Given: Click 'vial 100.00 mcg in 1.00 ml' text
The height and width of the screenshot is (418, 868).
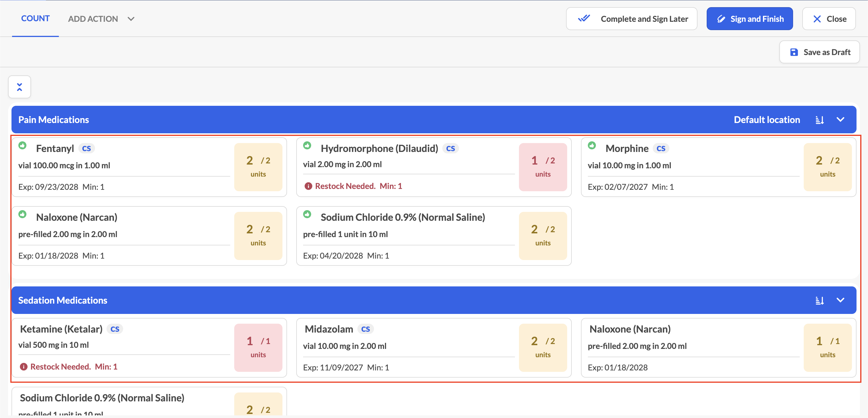Looking at the screenshot, I should 64,166.
